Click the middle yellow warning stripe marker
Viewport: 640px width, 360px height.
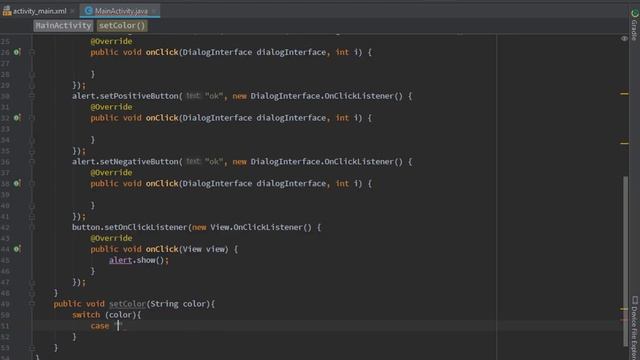point(624,143)
